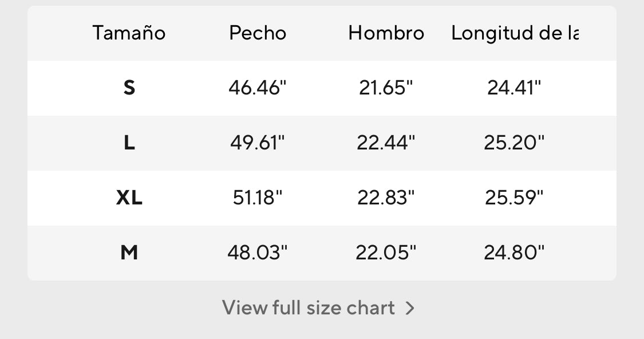Click the 46.46" chest value for S
This screenshot has width=644, height=339.
tap(258, 88)
